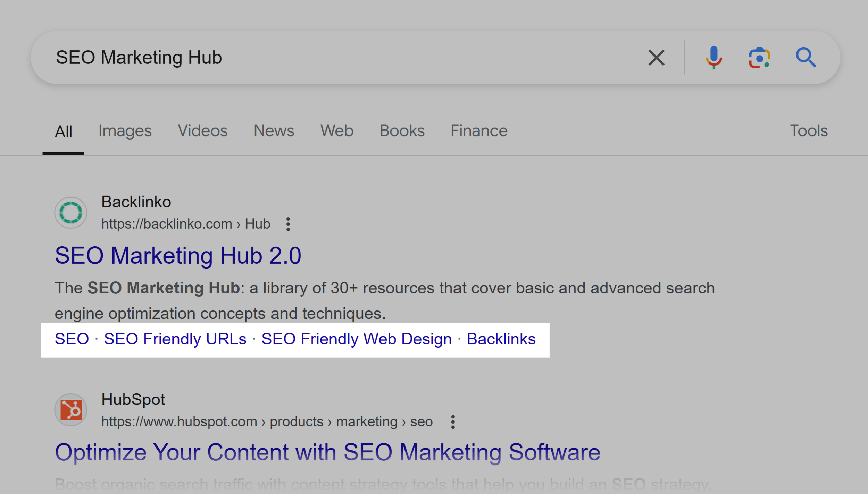The image size is (868, 494).
Task: Click the backlinko.com › Hub URL text
Action: click(x=186, y=224)
